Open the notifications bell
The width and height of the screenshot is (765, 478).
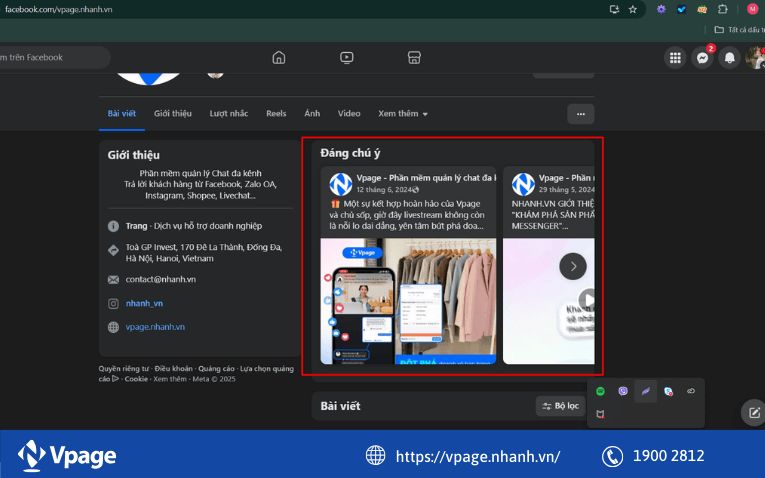[x=729, y=58]
